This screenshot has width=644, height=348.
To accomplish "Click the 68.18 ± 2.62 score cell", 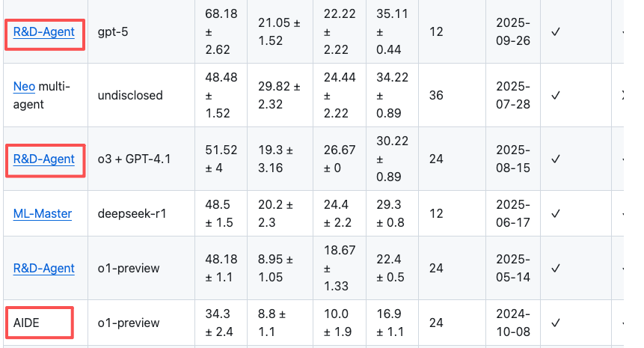I will pyautogui.click(x=216, y=33).
